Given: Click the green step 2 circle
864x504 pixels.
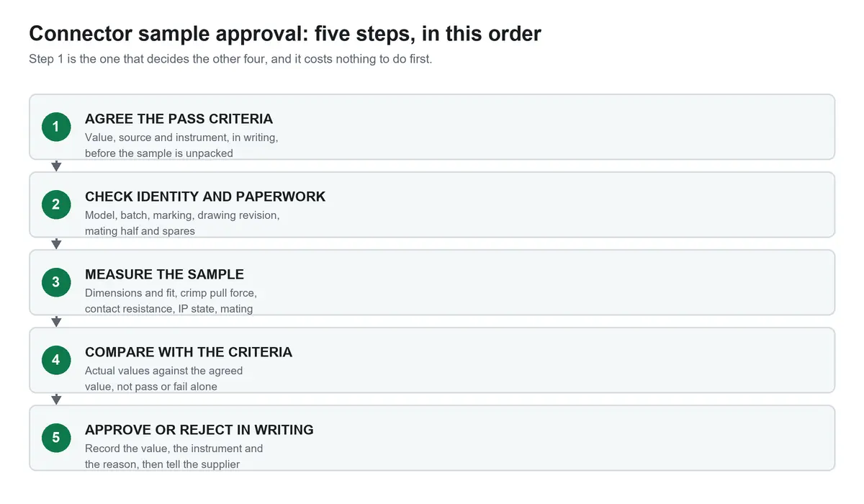Looking at the screenshot, I should pyautogui.click(x=56, y=204).
